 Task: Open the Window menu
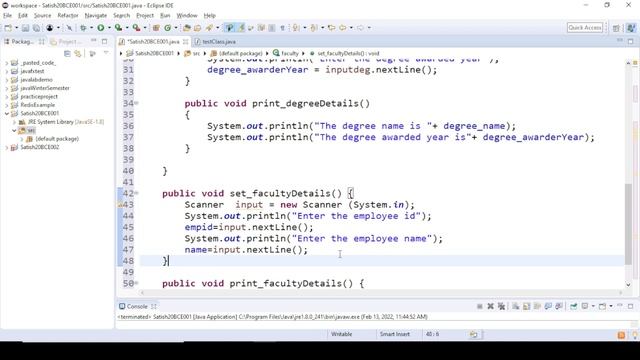click(x=187, y=16)
